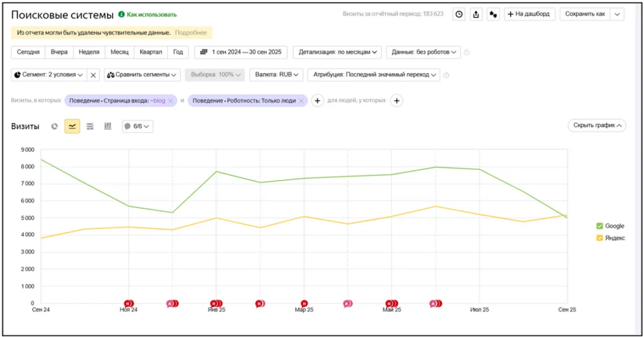The width and height of the screenshot is (644, 337).
Task: Open the Детализация: по месяцам dropdown
Action: pyautogui.click(x=337, y=52)
